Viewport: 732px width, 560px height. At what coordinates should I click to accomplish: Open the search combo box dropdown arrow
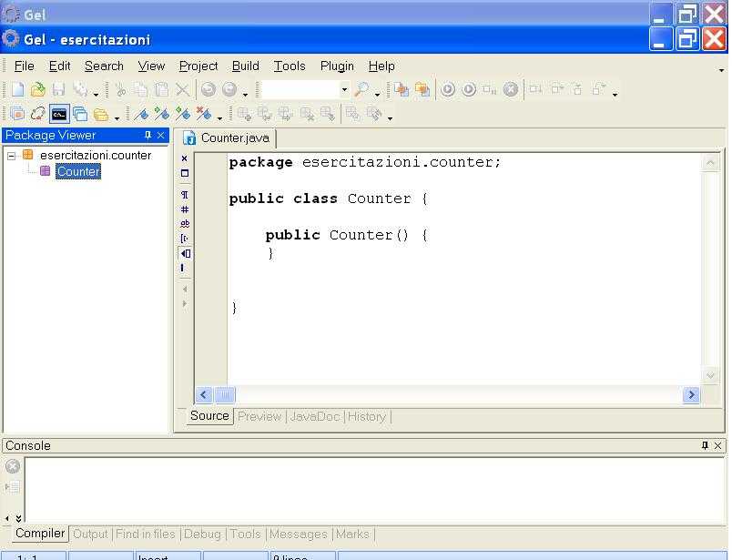pos(344,89)
